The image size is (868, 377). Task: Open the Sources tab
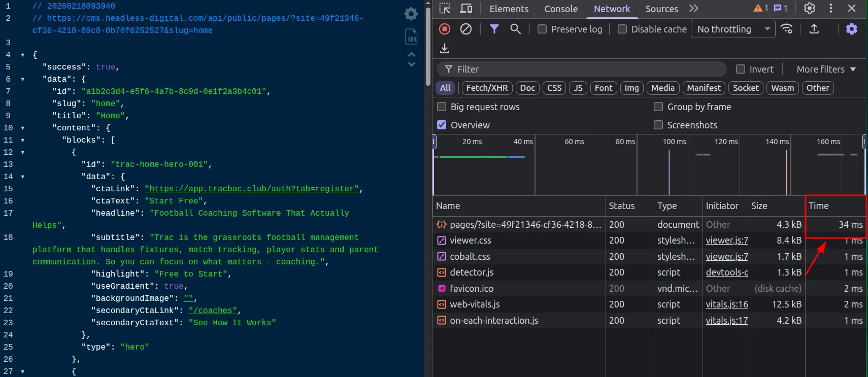tap(661, 9)
